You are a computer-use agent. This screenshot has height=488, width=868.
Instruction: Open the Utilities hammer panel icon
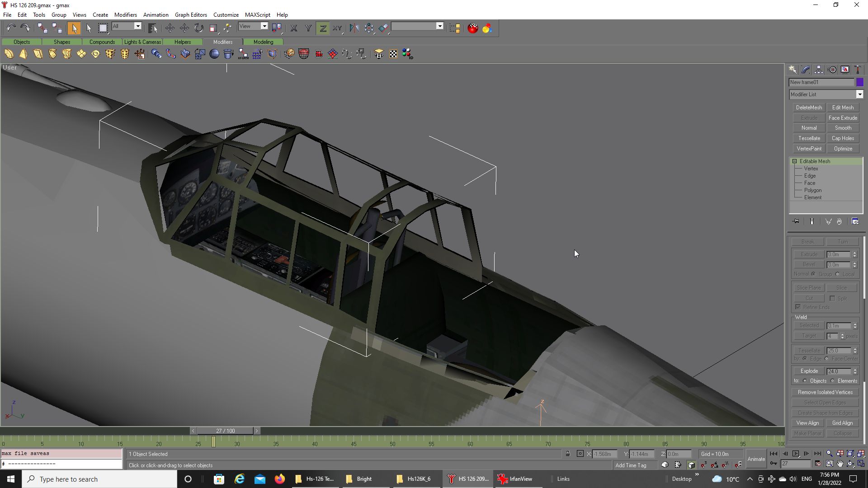(858, 70)
